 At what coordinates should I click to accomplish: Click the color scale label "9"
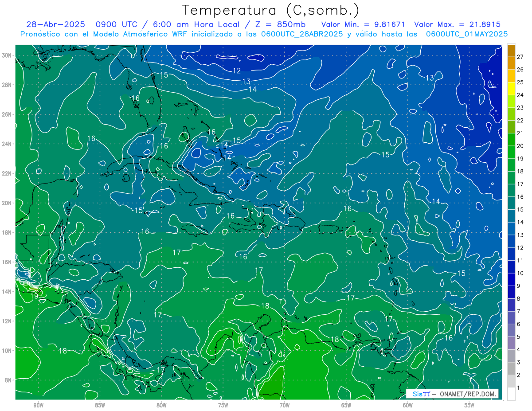[519, 286]
